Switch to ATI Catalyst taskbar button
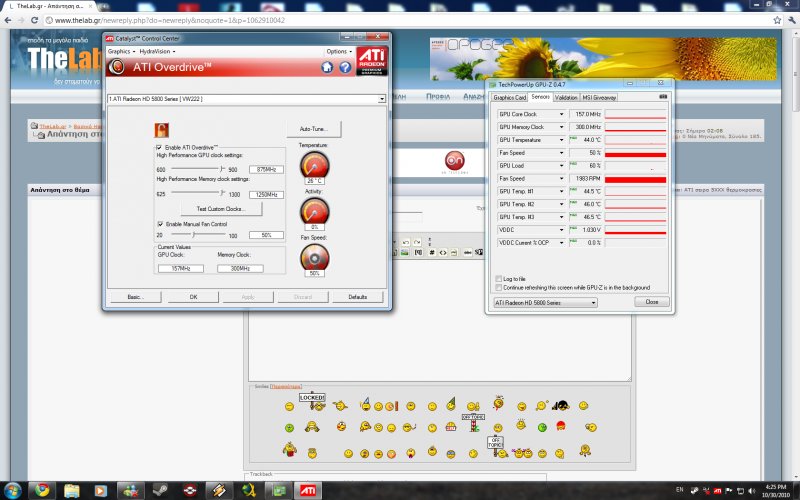 (308, 491)
